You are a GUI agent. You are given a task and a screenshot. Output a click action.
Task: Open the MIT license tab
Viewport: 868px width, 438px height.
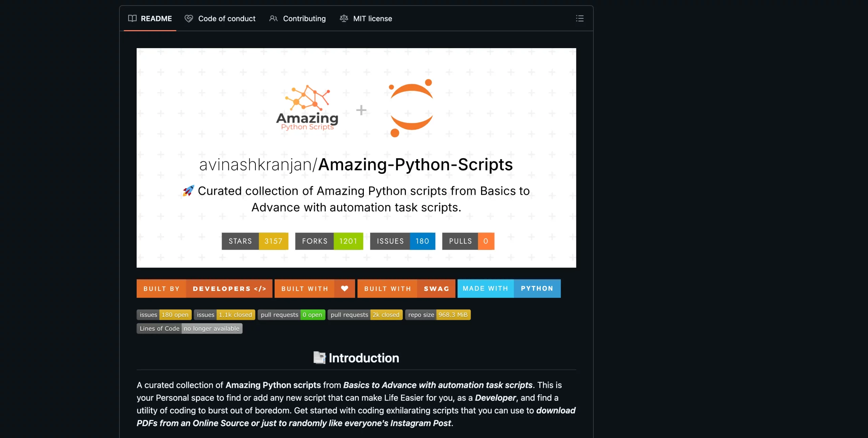366,18
